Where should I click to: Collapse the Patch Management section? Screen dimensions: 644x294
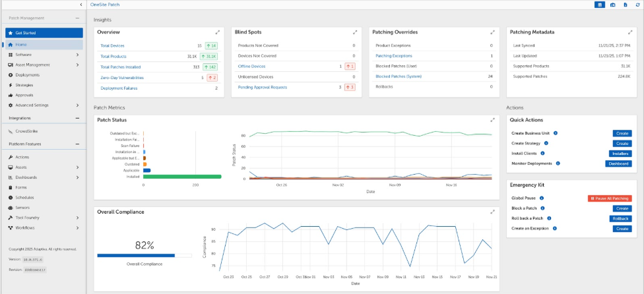(x=78, y=18)
